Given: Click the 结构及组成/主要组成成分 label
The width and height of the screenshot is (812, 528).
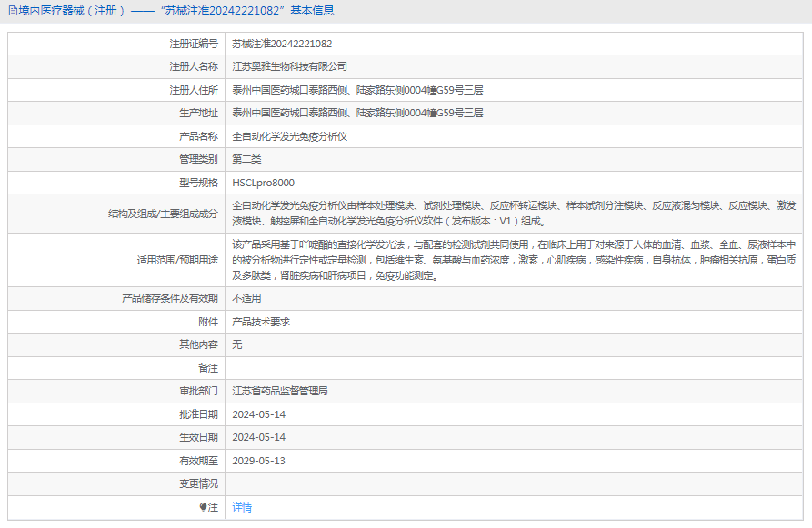Looking at the screenshot, I should pyautogui.click(x=163, y=214).
